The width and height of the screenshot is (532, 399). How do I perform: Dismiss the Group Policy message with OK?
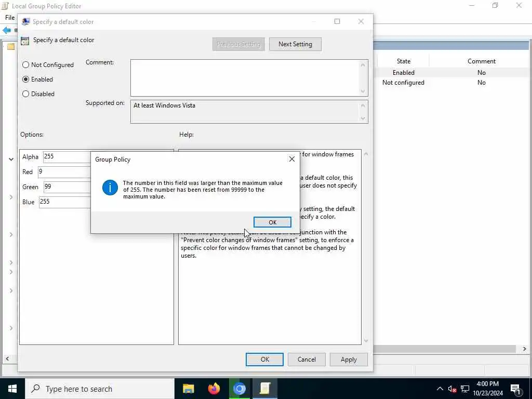[x=272, y=222]
